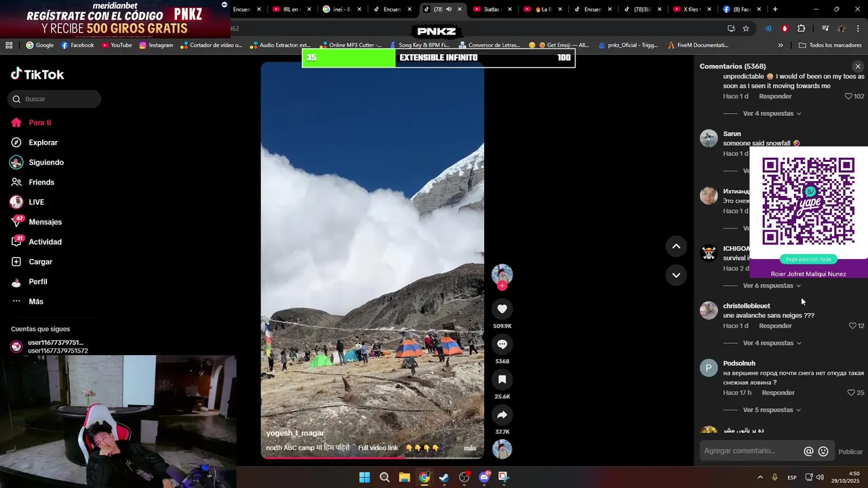Open yogesh_t_magar username on video

[295, 433]
